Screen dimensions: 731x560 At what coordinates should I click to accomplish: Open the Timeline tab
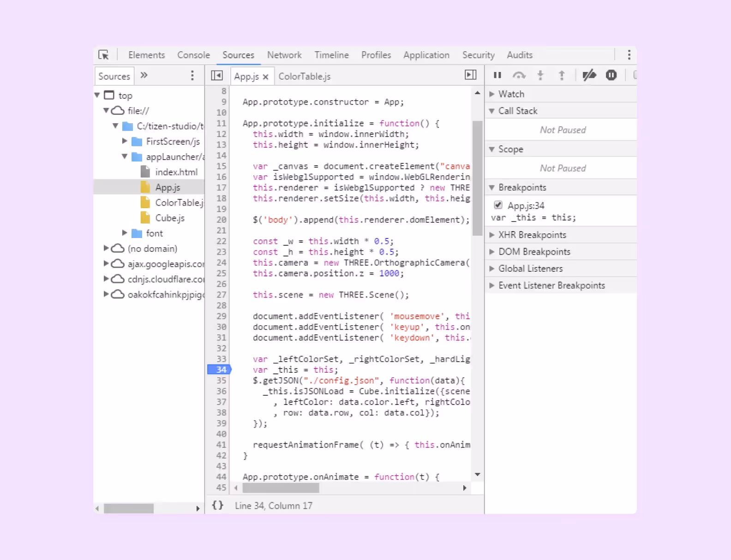pyautogui.click(x=331, y=55)
